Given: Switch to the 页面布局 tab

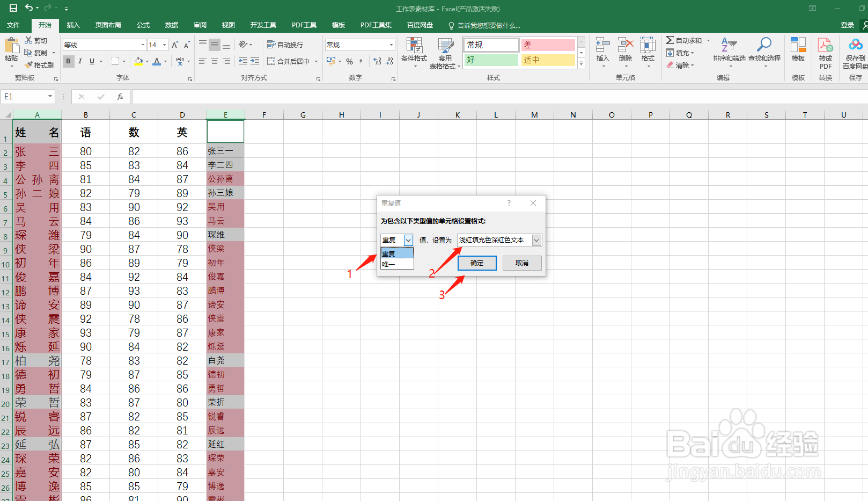Looking at the screenshot, I should [108, 25].
